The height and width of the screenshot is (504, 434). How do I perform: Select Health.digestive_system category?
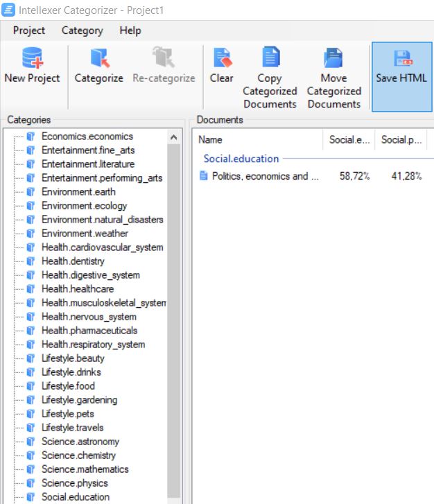coord(91,275)
